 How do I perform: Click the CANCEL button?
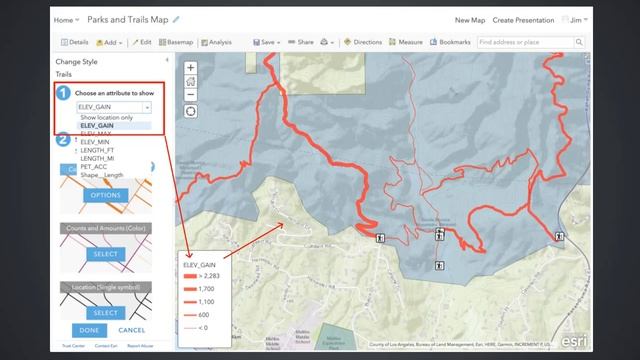(x=131, y=330)
